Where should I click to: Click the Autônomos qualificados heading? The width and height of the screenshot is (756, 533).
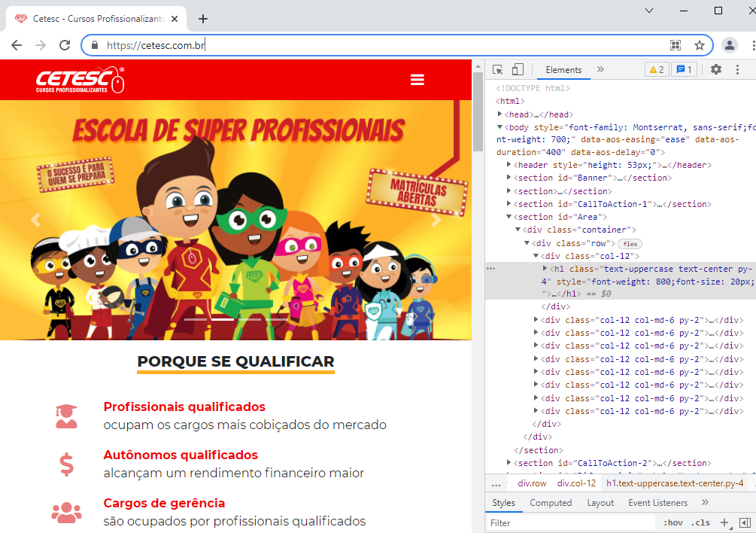point(181,455)
